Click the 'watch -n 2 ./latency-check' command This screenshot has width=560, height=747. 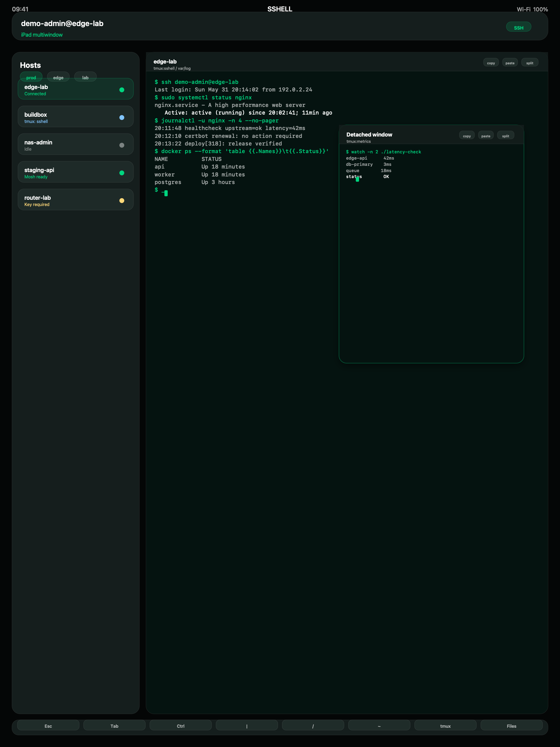[x=383, y=152]
